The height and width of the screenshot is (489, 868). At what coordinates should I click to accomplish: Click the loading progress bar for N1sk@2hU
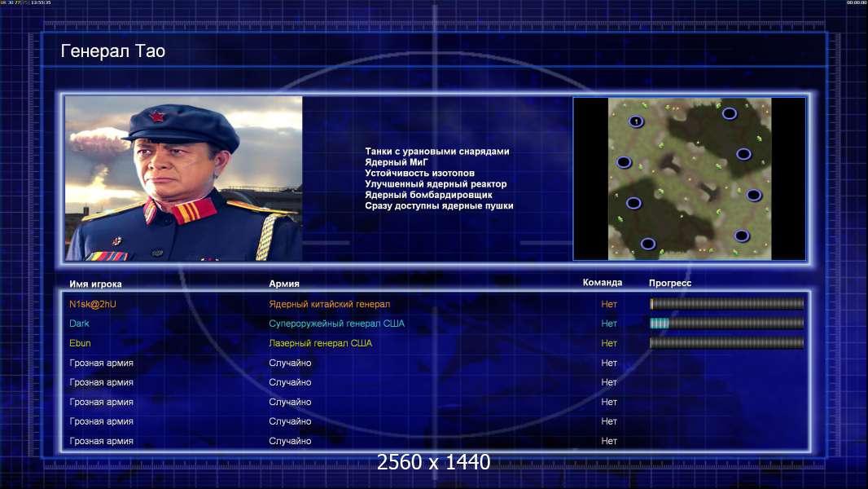coord(727,303)
